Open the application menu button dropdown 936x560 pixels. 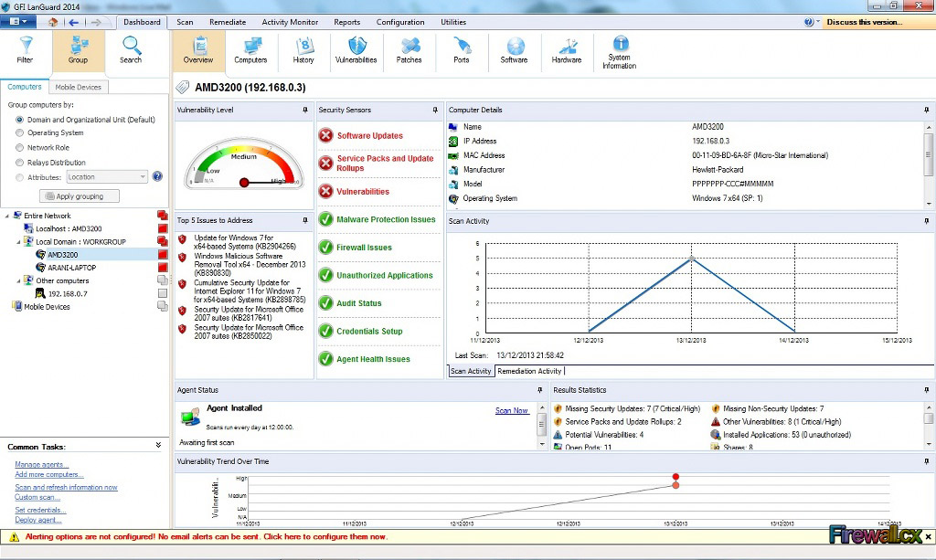(18, 22)
